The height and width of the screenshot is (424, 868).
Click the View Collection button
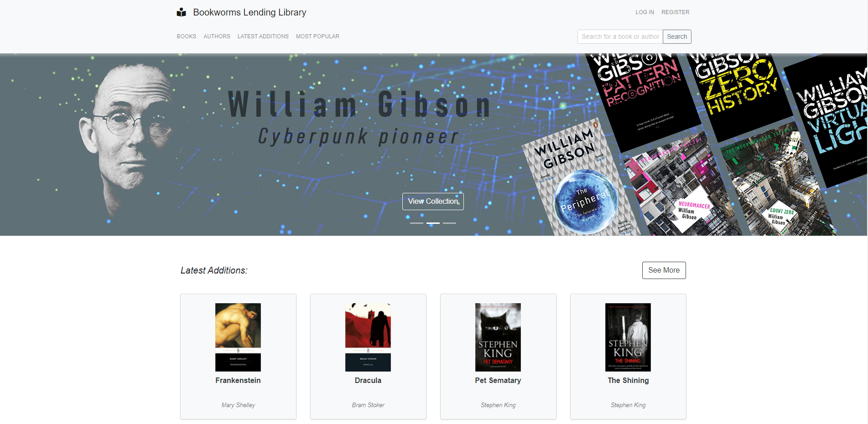433,202
